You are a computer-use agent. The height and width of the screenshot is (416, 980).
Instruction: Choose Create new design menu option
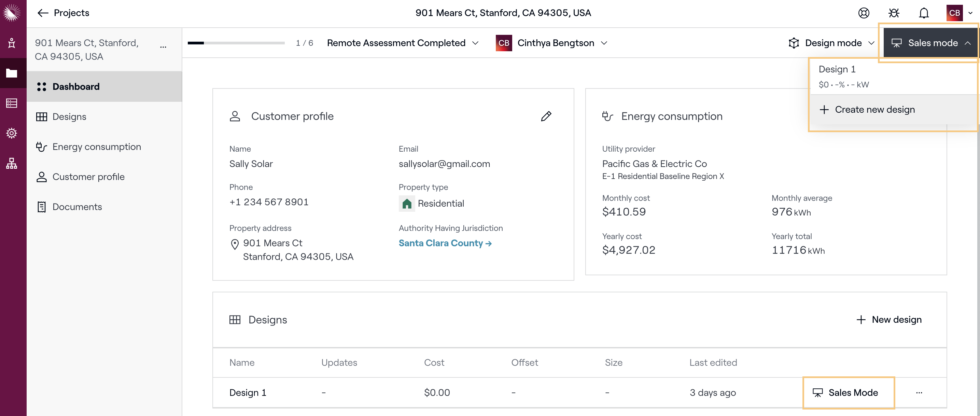874,110
